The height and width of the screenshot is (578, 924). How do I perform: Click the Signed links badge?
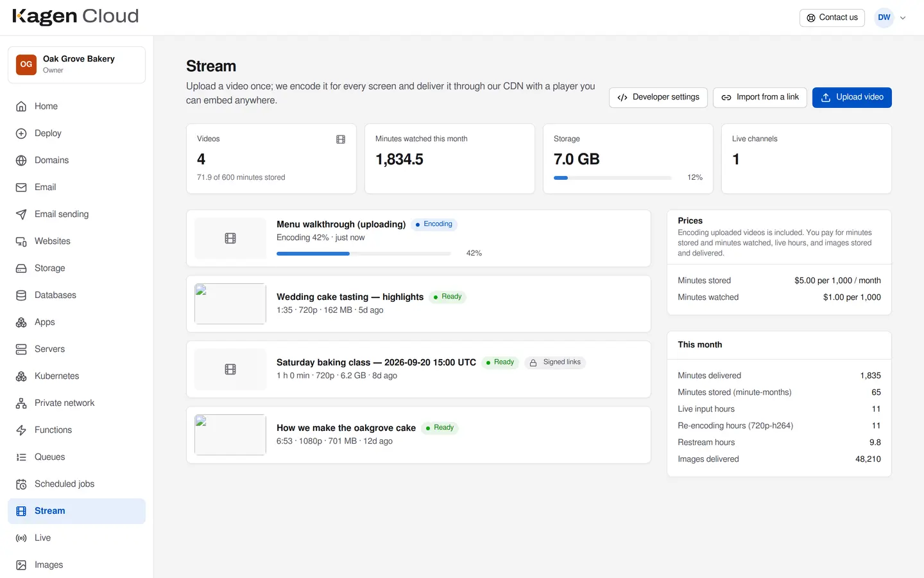point(555,363)
